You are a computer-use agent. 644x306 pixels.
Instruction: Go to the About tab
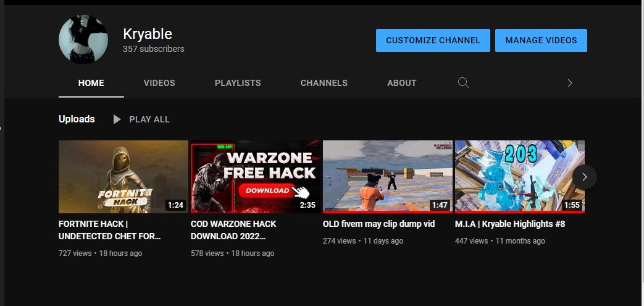(x=401, y=83)
